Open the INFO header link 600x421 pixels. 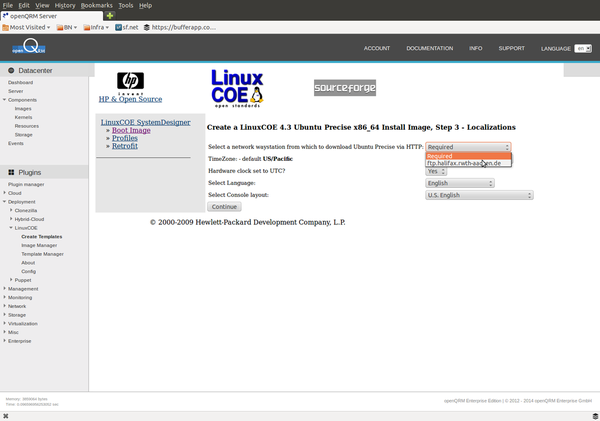point(476,48)
